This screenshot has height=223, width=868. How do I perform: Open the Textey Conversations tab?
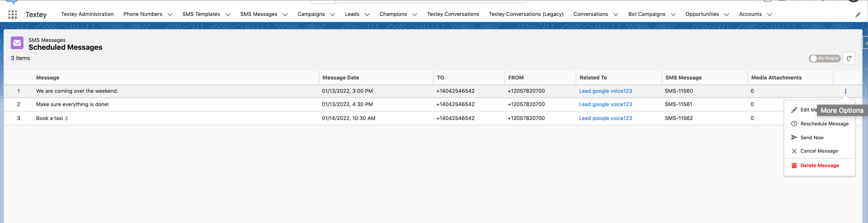pyautogui.click(x=453, y=14)
